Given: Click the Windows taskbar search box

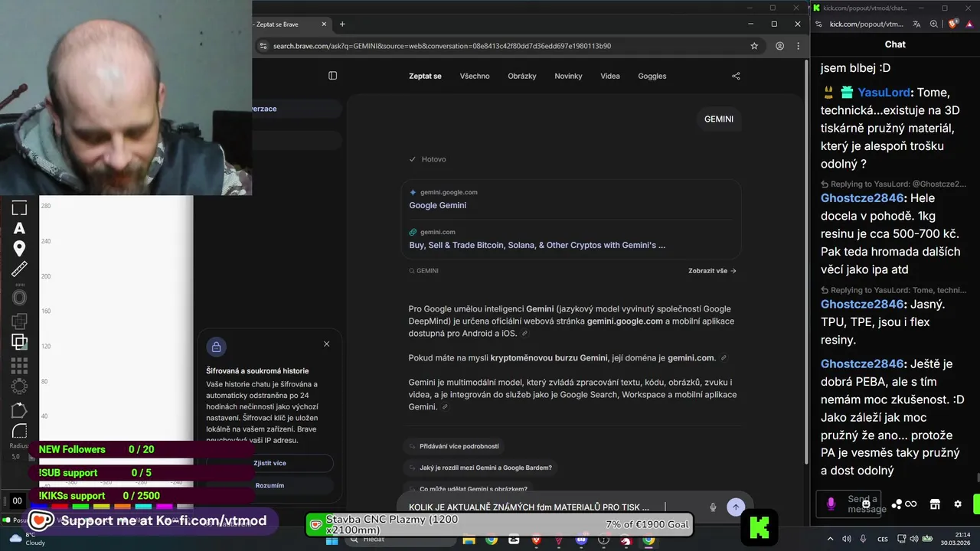Looking at the screenshot, I should [x=398, y=540].
